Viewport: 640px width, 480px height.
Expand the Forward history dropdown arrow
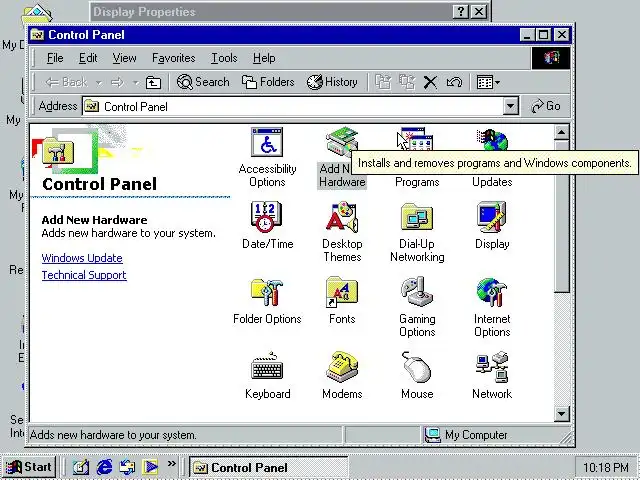click(136, 83)
